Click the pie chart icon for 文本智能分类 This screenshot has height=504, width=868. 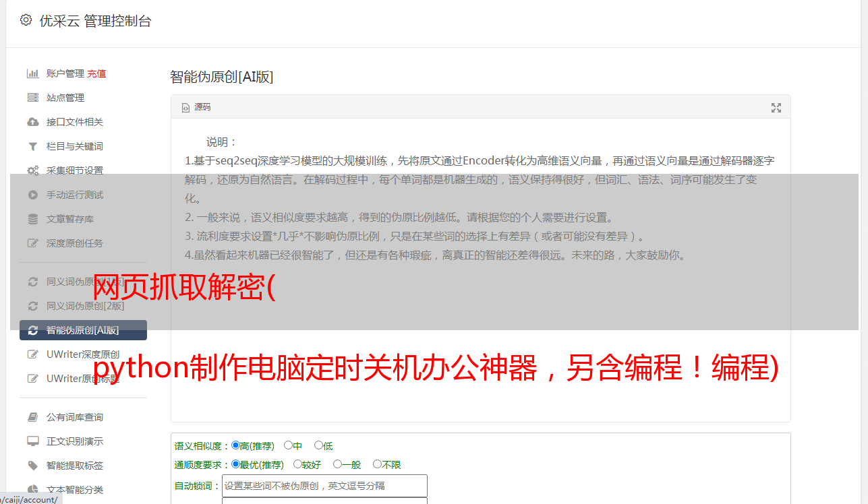click(32, 490)
